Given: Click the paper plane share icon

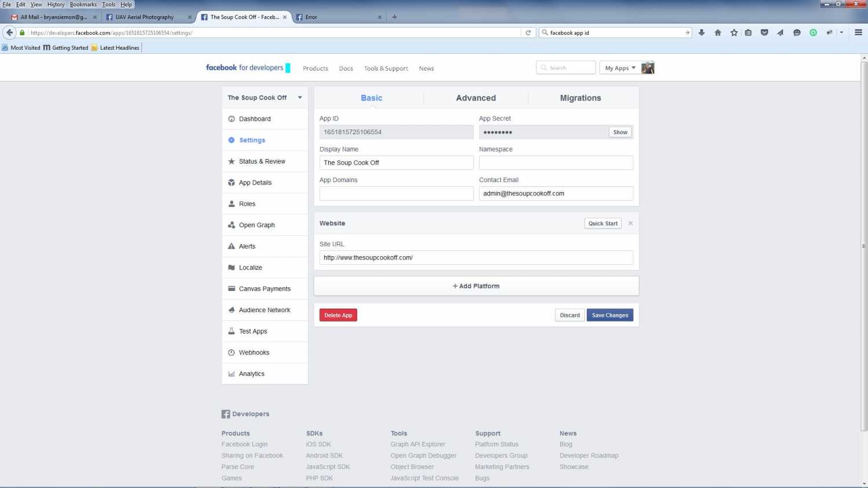Looking at the screenshot, I should click(780, 33).
